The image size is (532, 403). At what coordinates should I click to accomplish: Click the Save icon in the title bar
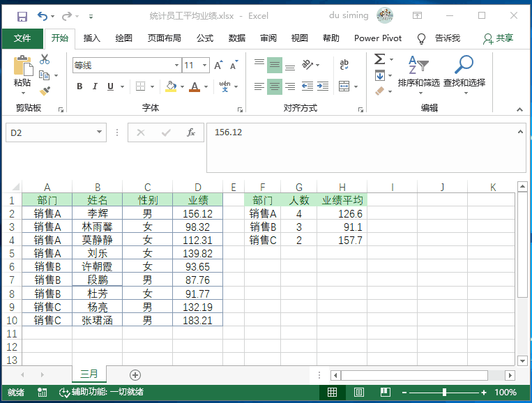(x=22, y=15)
